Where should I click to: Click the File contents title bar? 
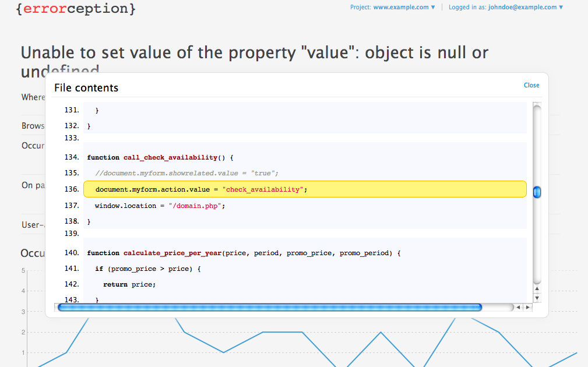click(x=86, y=87)
